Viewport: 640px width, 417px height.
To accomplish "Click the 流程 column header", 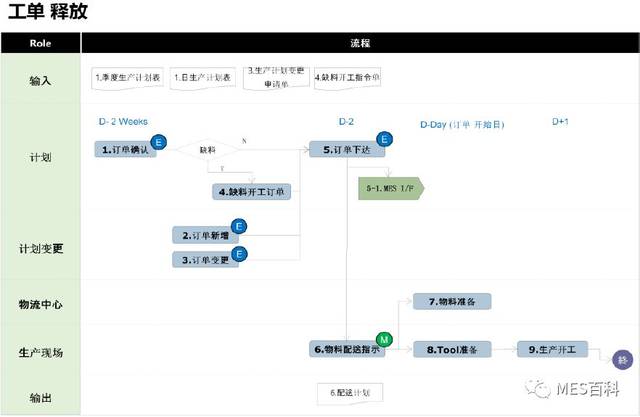I will 360,43.
